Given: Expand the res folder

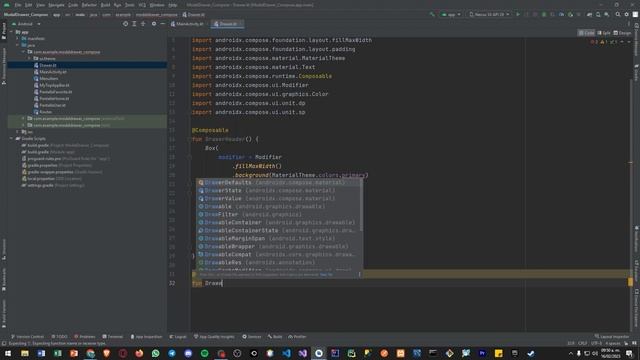Looking at the screenshot, I should (x=18, y=132).
